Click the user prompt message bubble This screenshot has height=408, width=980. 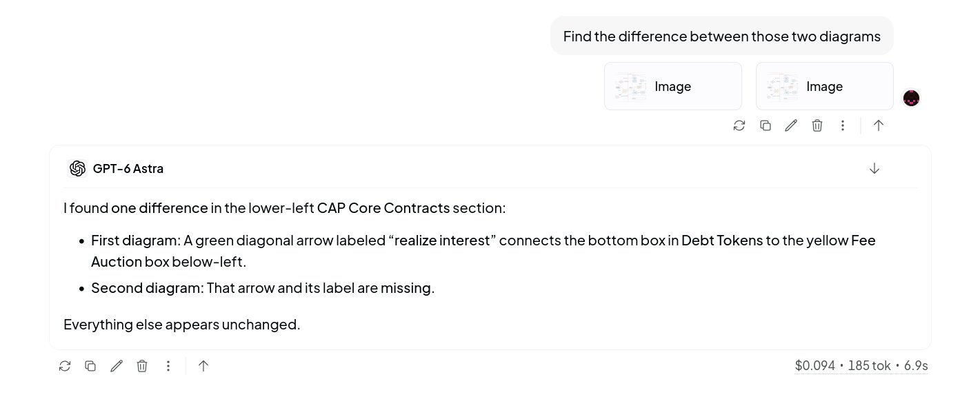pos(722,36)
